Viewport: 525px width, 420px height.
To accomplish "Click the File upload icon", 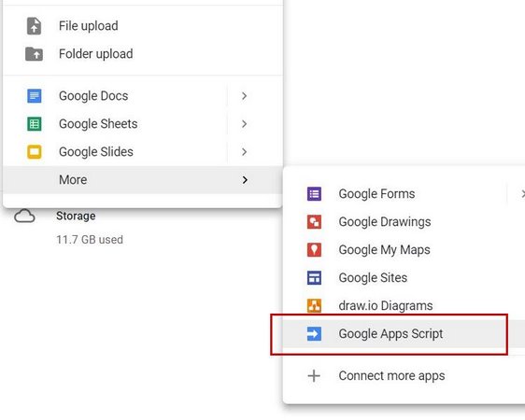I will 34,26.
